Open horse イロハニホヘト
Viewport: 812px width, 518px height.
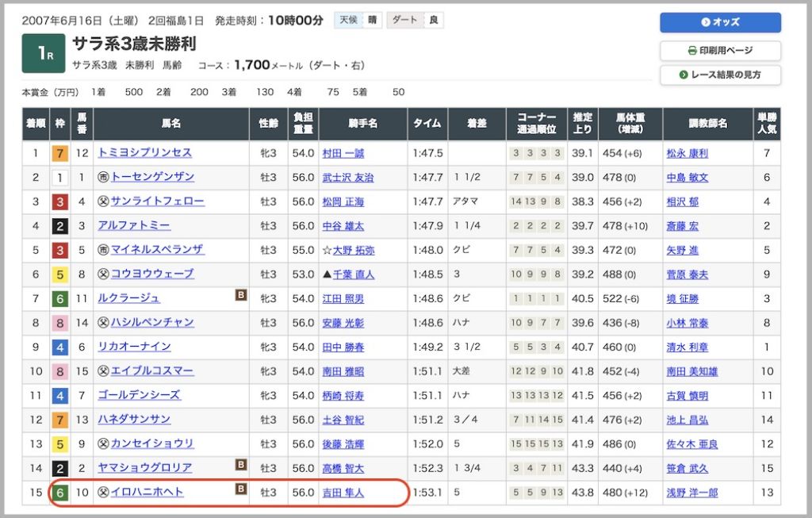click(147, 492)
